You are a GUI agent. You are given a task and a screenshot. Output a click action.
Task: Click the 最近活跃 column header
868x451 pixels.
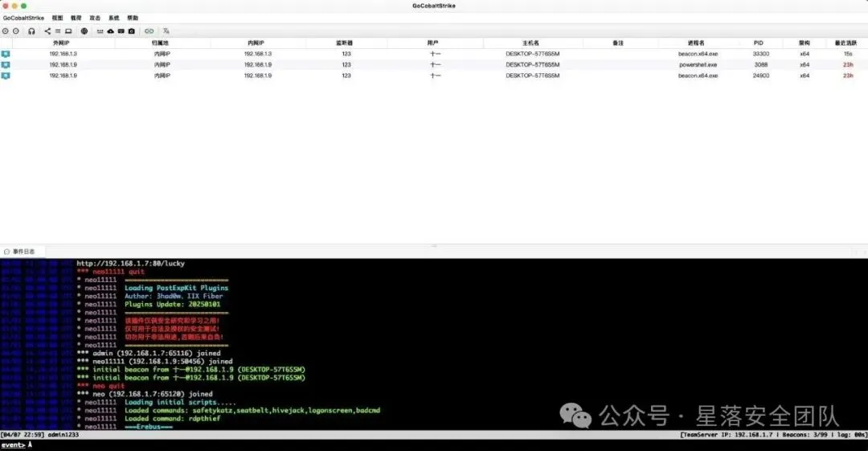(845, 43)
